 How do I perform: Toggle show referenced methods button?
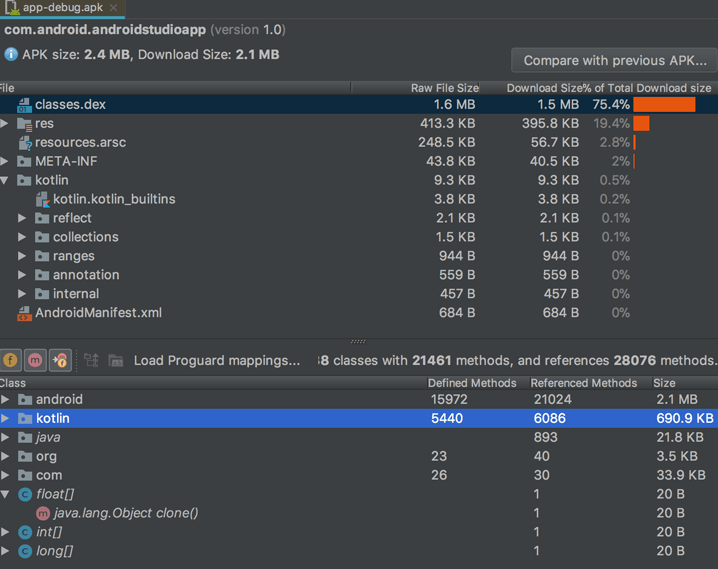pyautogui.click(x=60, y=360)
